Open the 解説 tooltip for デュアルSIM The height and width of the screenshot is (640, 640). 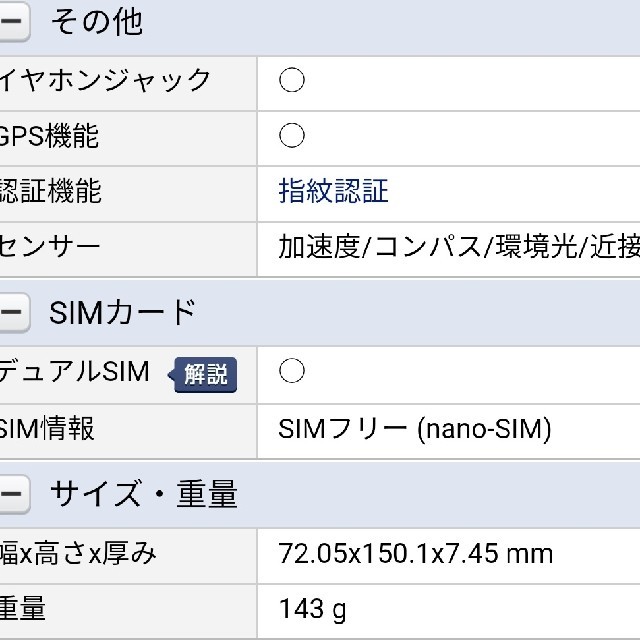pyautogui.click(x=203, y=374)
